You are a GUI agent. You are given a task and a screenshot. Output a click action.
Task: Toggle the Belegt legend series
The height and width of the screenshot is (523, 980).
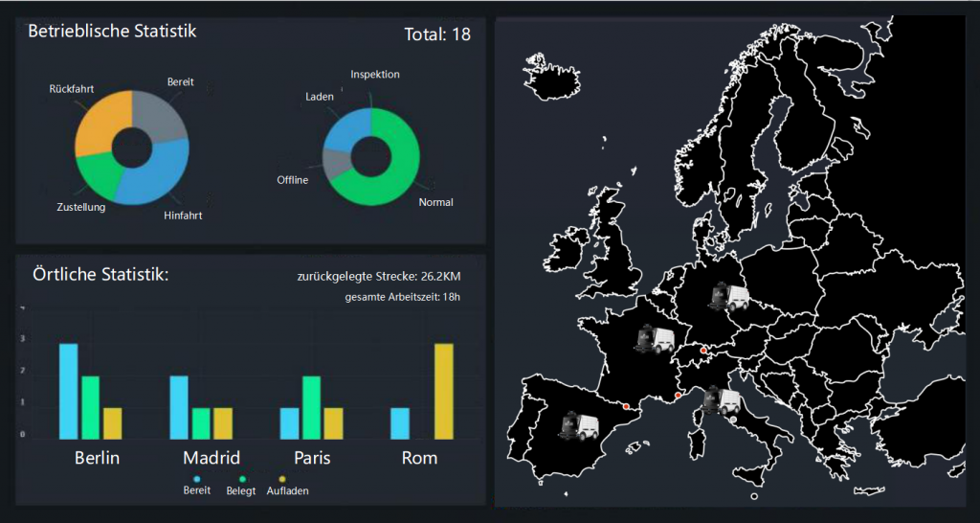(x=241, y=485)
